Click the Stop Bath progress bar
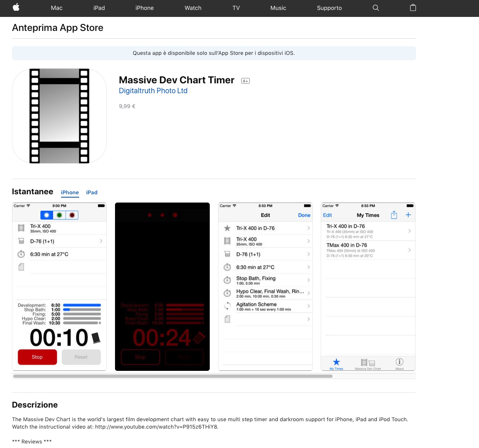 82,309
